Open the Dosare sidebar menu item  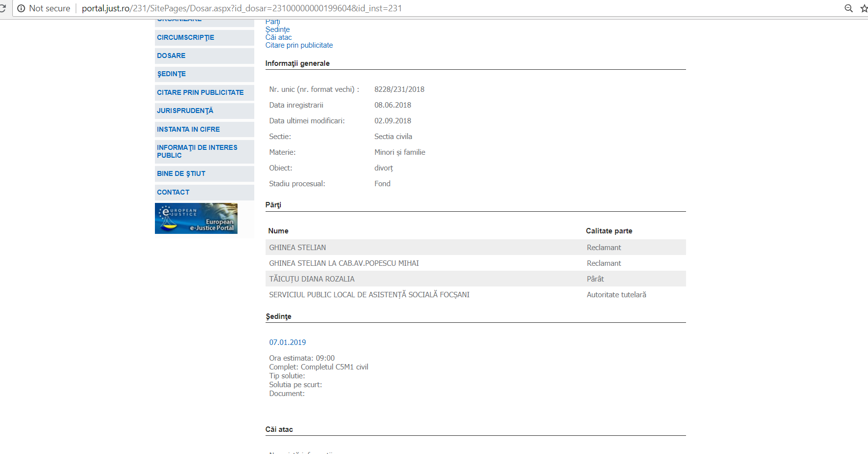pos(171,56)
